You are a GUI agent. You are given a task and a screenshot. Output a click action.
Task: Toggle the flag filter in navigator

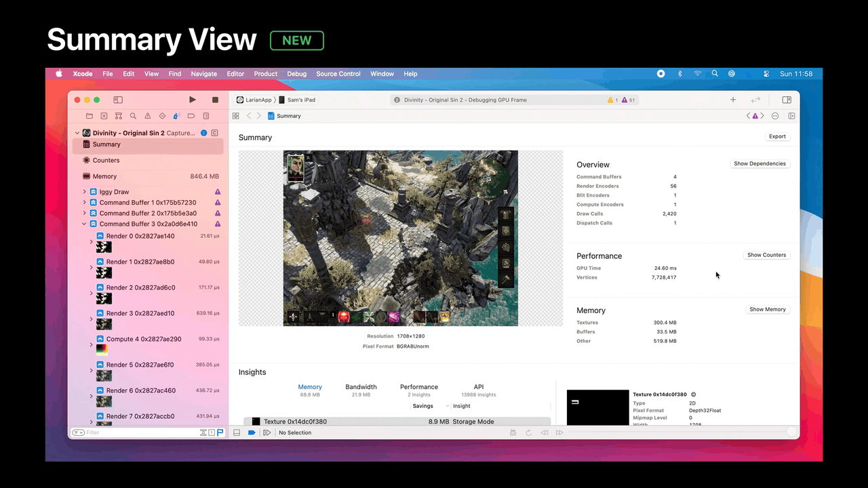point(220,432)
